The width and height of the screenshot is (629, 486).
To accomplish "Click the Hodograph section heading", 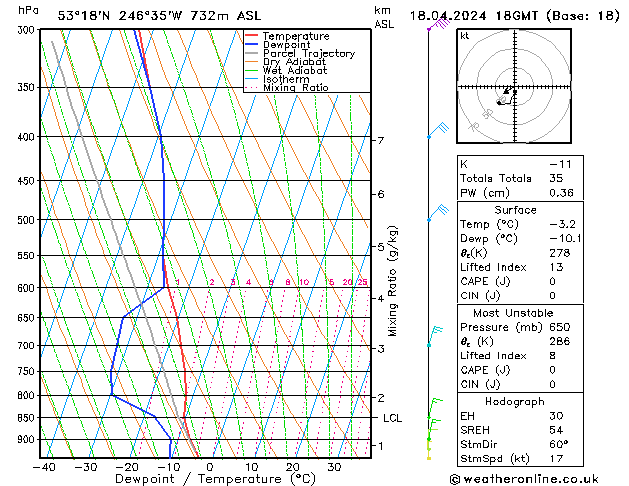I will click(515, 402).
